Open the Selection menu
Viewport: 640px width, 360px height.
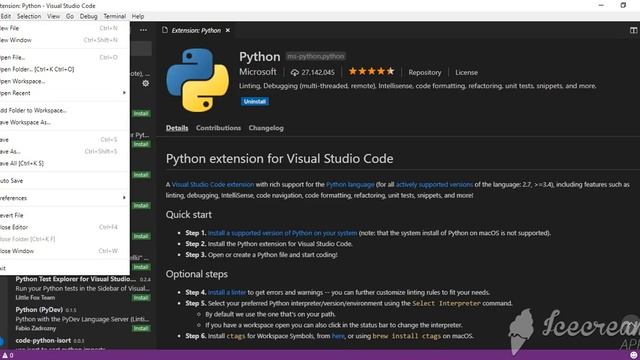point(29,16)
